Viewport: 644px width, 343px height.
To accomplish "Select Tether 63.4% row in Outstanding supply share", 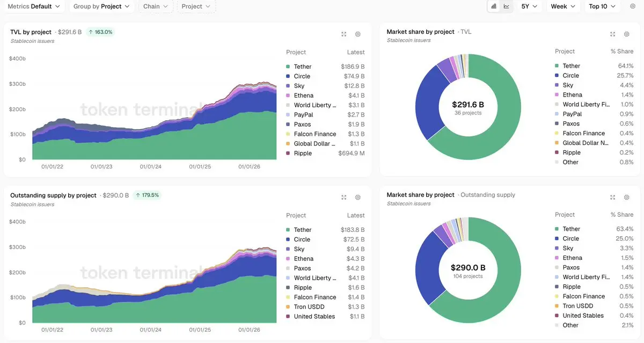I will click(x=594, y=229).
